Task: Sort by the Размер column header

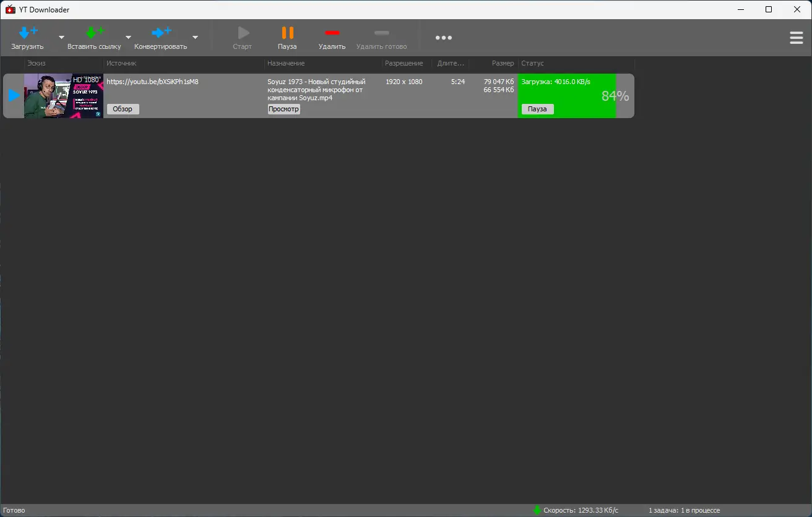Action: [x=493, y=63]
